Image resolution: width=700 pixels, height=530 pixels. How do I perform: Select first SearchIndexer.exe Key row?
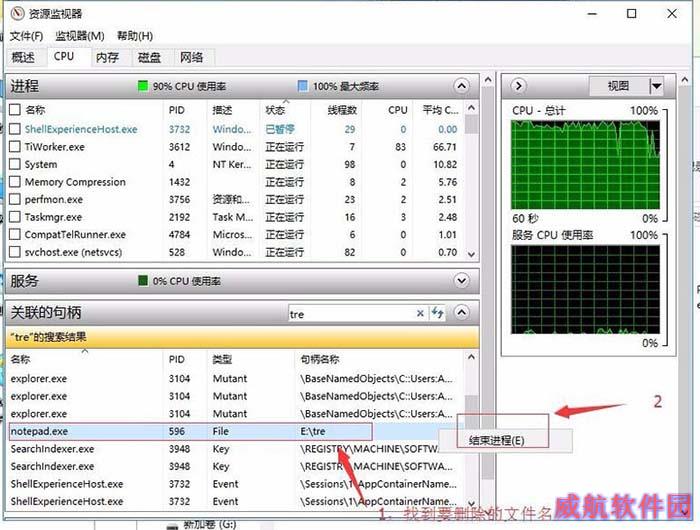235,449
